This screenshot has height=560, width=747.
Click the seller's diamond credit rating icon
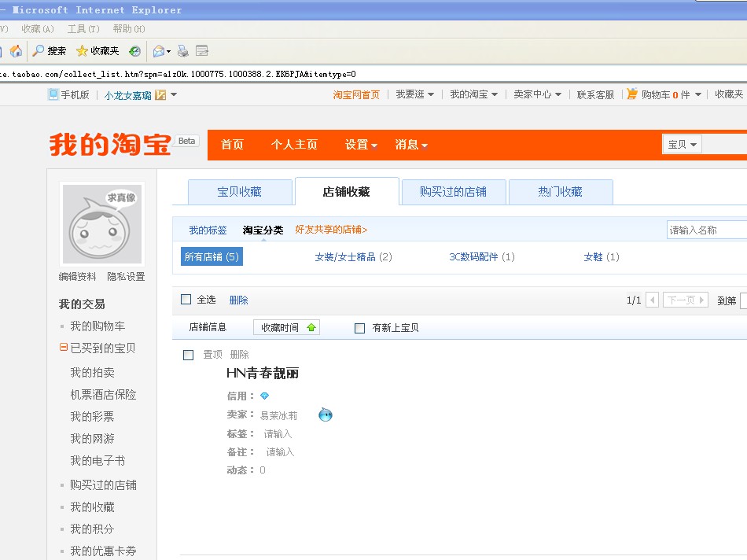pyautogui.click(x=264, y=396)
